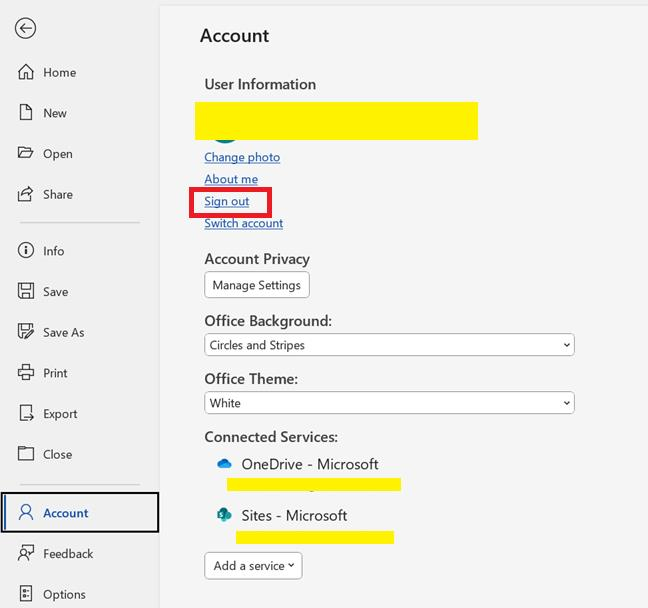Click the Print printer icon

[x=26, y=372]
